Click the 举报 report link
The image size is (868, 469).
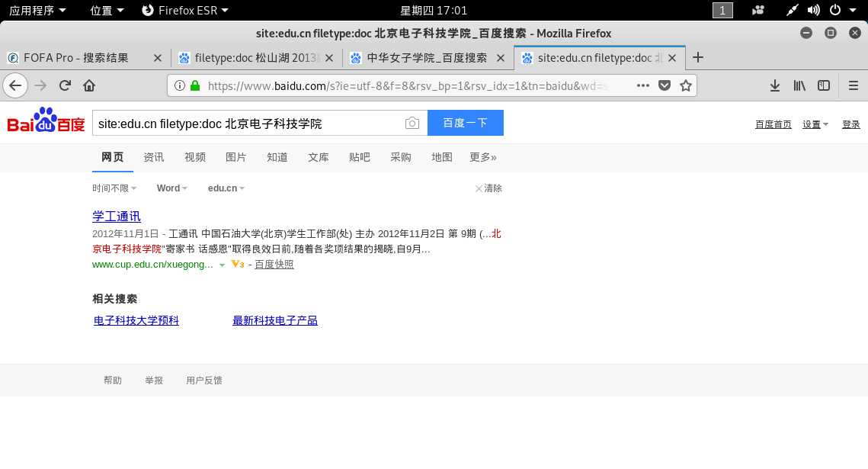point(154,381)
